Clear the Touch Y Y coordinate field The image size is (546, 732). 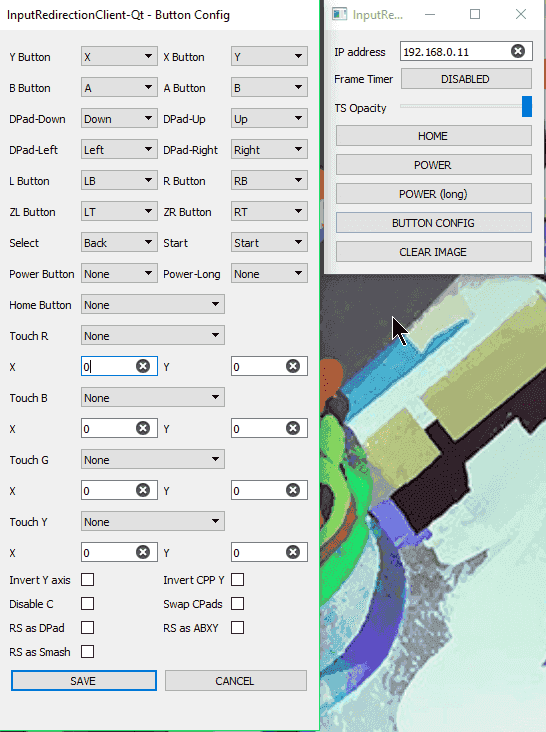click(x=293, y=553)
